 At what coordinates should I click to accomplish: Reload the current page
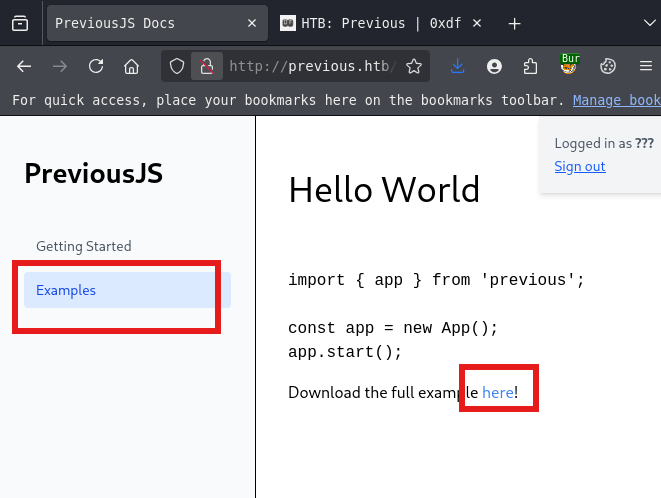point(96,66)
